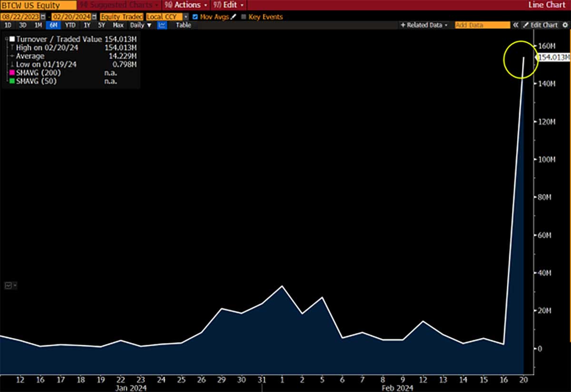Switch to the Table view

click(184, 25)
